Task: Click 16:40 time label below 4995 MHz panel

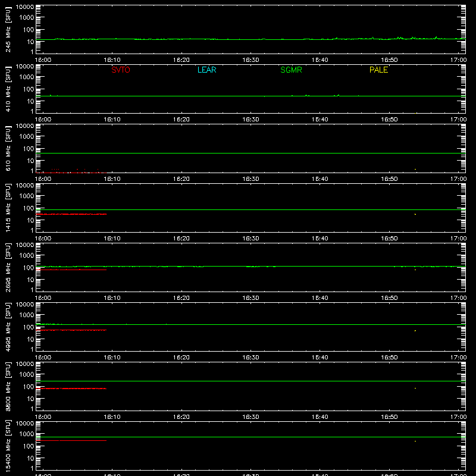Action: point(320,358)
